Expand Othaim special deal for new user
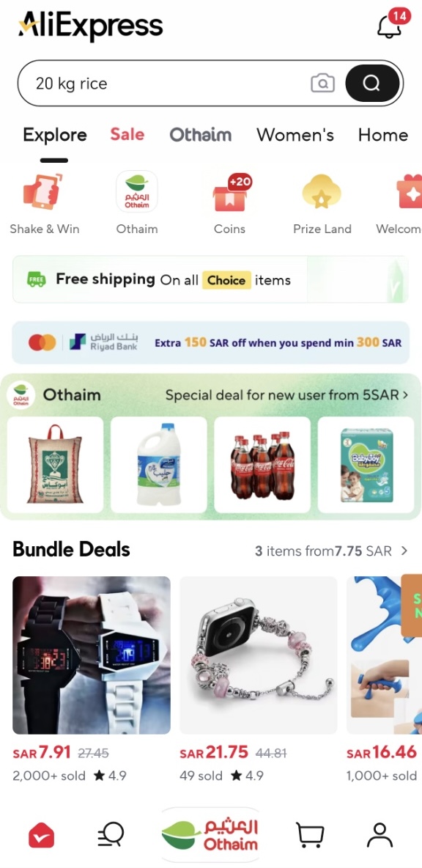Image resolution: width=422 pixels, height=868 pixels. [287, 395]
